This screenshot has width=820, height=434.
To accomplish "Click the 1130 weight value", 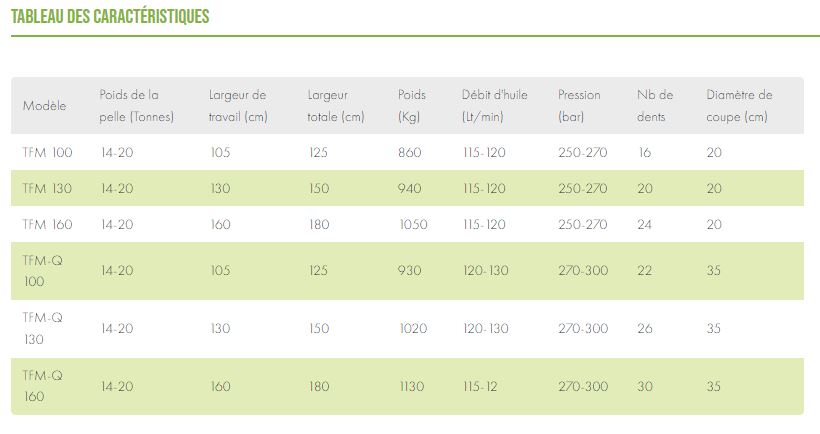I will click(411, 386).
